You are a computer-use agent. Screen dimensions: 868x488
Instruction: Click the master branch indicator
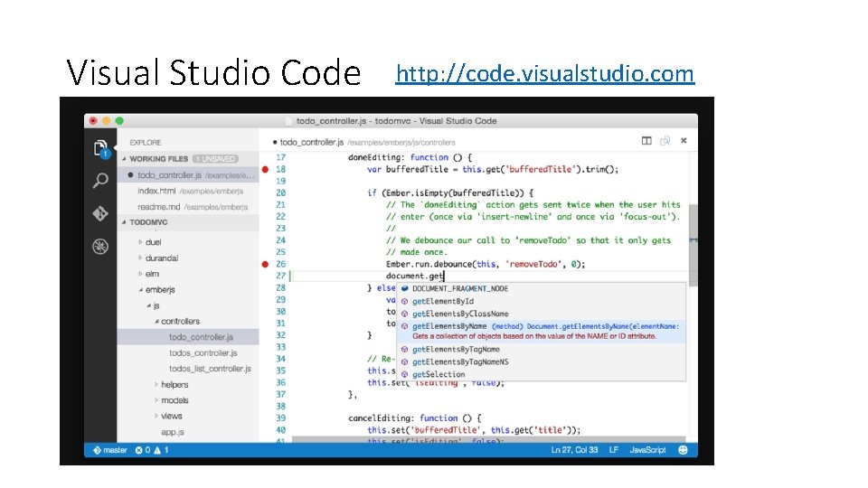click(110, 450)
